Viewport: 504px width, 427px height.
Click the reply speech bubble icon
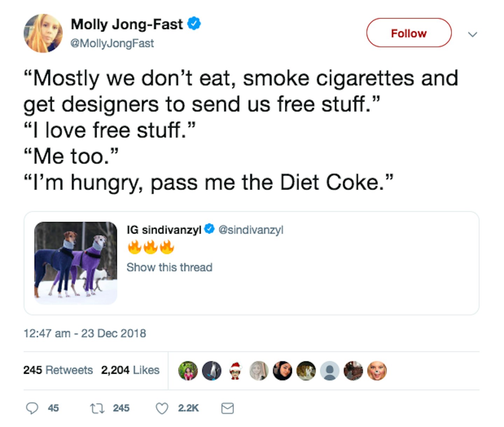tap(32, 408)
